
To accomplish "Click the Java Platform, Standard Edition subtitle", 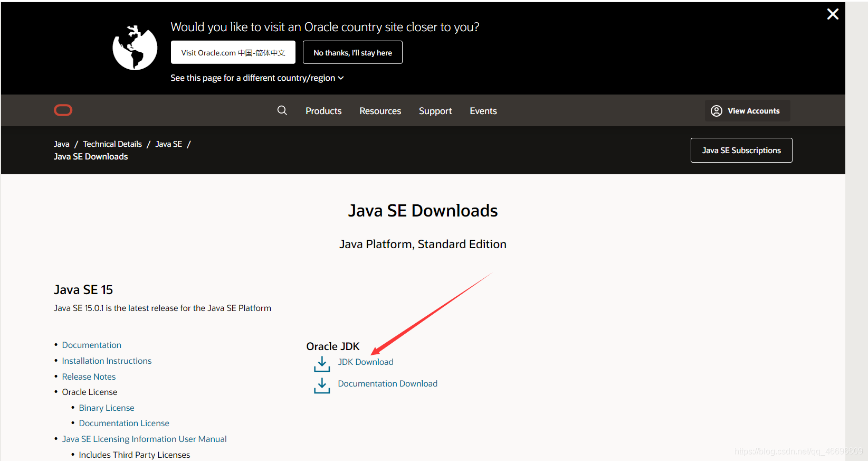I will [x=423, y=244].
